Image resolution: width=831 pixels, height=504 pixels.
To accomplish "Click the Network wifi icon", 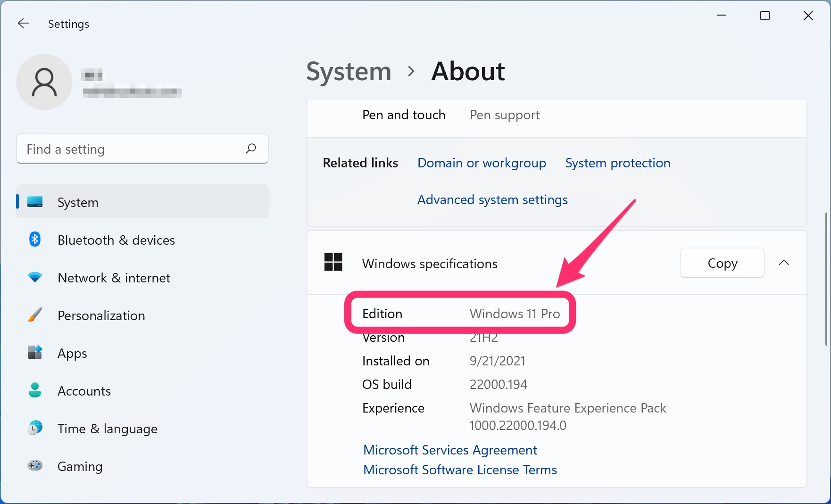I will coord(35,277).
